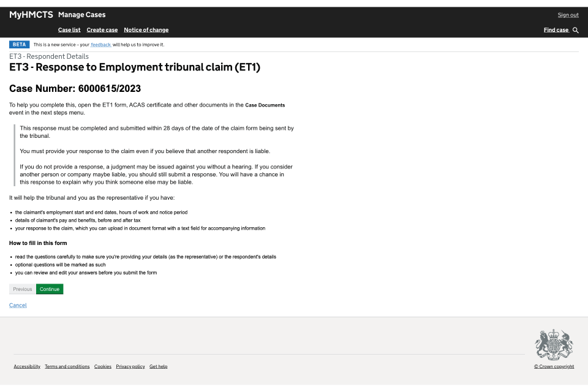Click the Royal coat of arms crest
This screenshot has width=588, height=392.
pyautogui.click(x=554, y=345)
